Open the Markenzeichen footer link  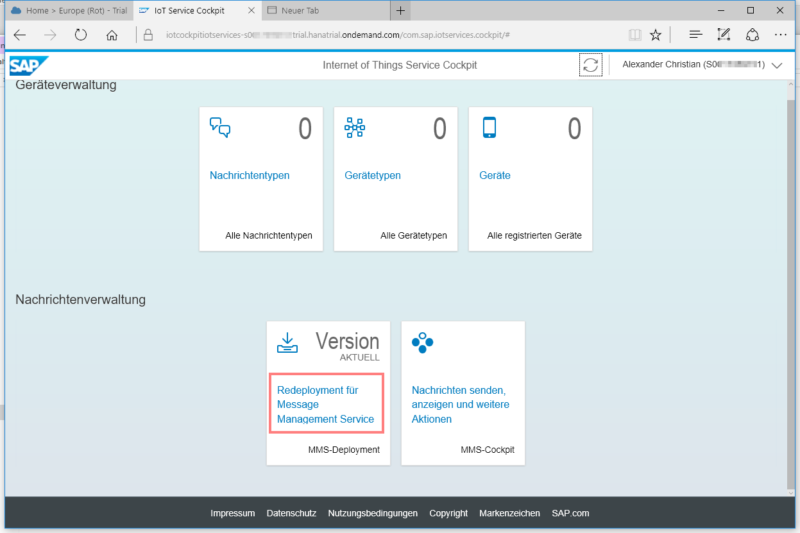pos(509,513)
